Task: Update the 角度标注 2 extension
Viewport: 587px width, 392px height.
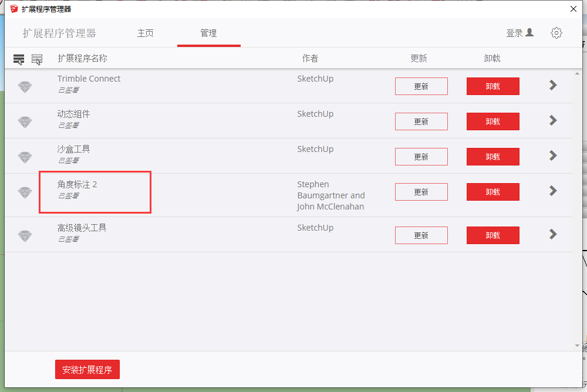Action: [421, 192]
